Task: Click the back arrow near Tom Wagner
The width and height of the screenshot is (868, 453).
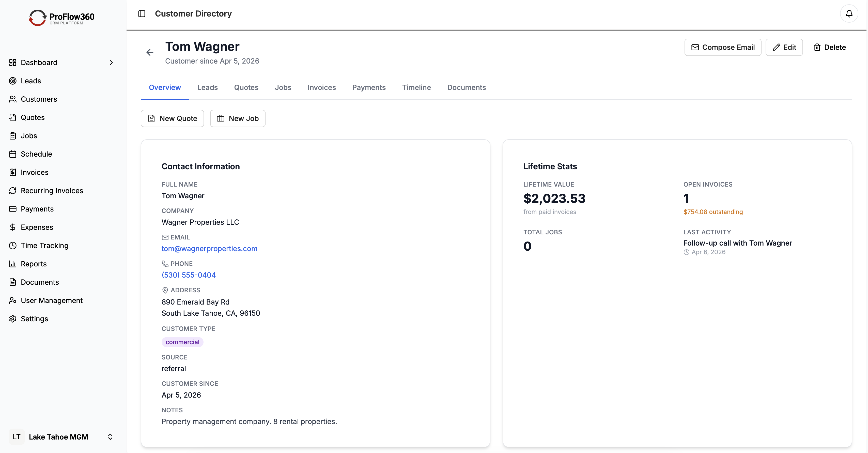Action: pyautogui.click(x=150, y=52)
